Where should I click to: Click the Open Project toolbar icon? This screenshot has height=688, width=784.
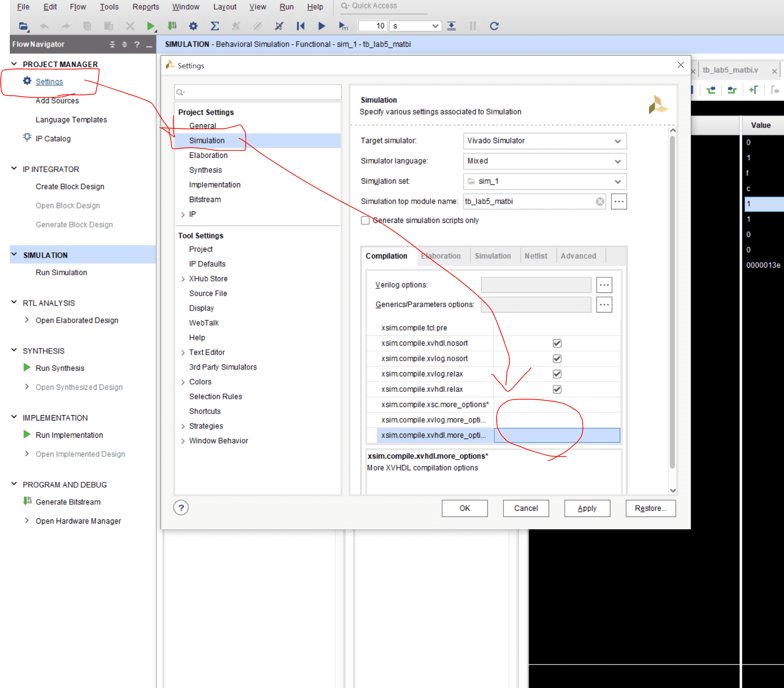point(24,26)
